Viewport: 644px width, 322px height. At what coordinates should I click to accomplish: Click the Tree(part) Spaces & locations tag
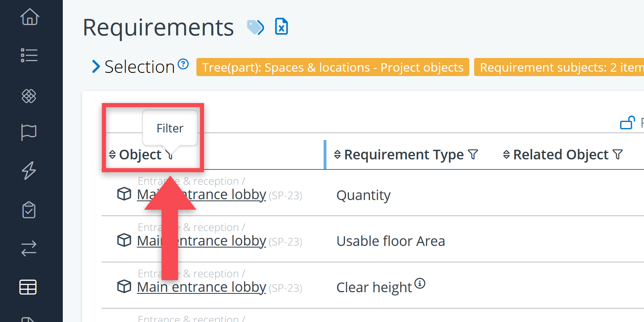coord(332,67)
